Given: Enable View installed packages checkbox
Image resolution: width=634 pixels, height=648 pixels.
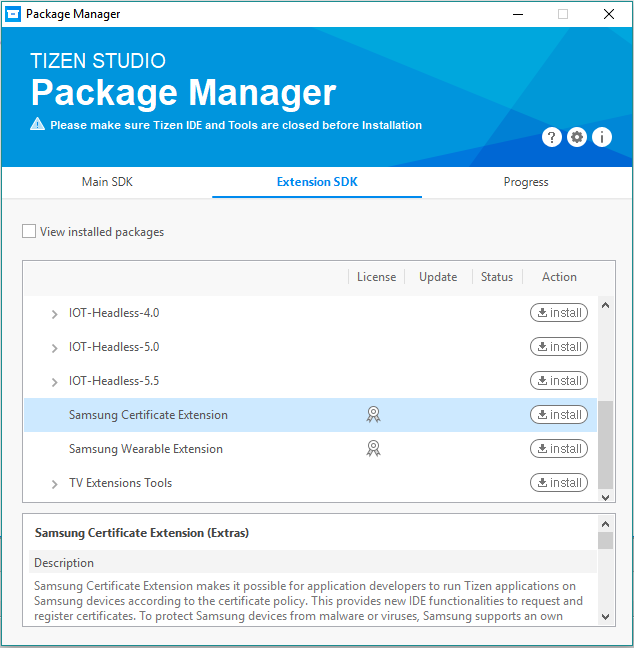Looking at the screenshot, I should coord(29,232).
